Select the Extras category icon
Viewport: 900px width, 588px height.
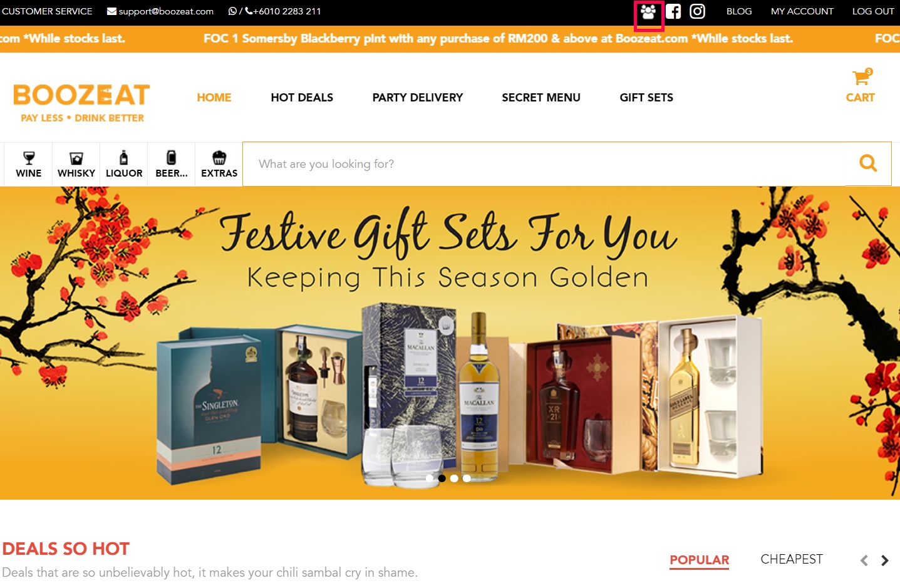[x=219, y=157]
